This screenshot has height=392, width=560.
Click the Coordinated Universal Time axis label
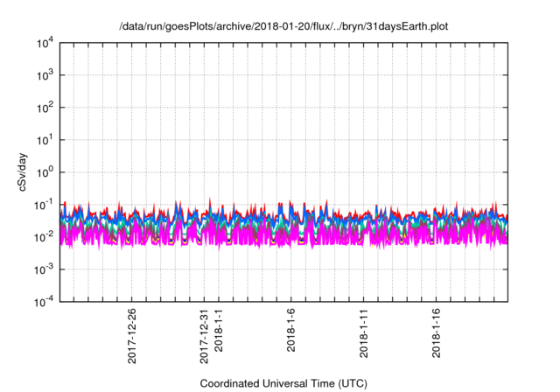pos(283,383)
